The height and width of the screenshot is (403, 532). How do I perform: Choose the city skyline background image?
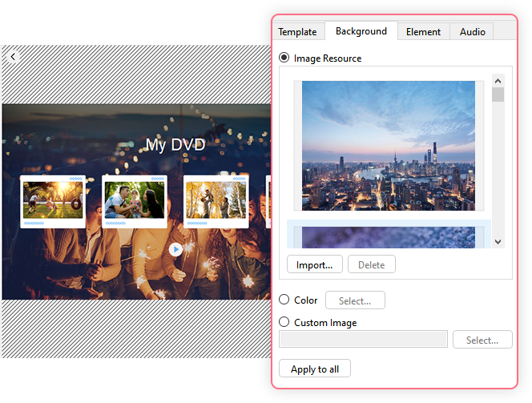coord(388,145)
